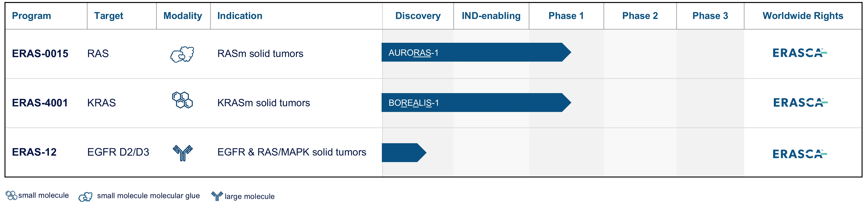868x203 pixels.
Task: Click the antibody icon for ERAS-12
Action: (183, 153)
